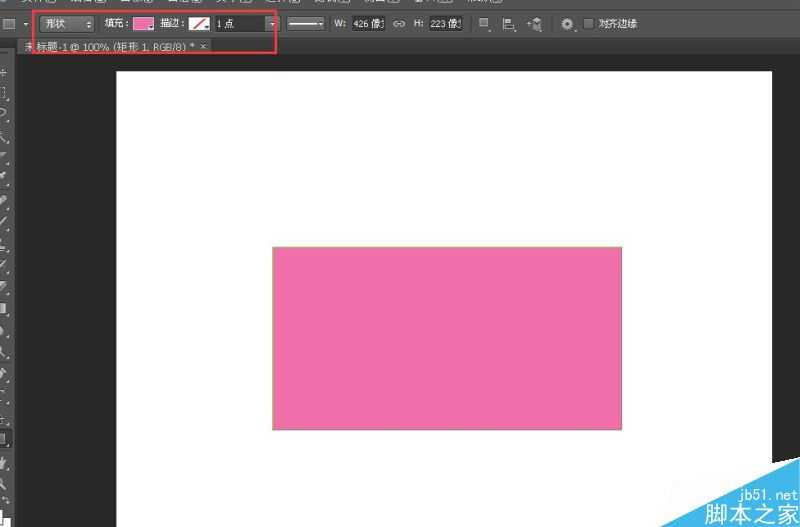The width and height of the screenshot is (800, 527).
Task: Open the stroke line type dropdown
Action: [305, 23]
